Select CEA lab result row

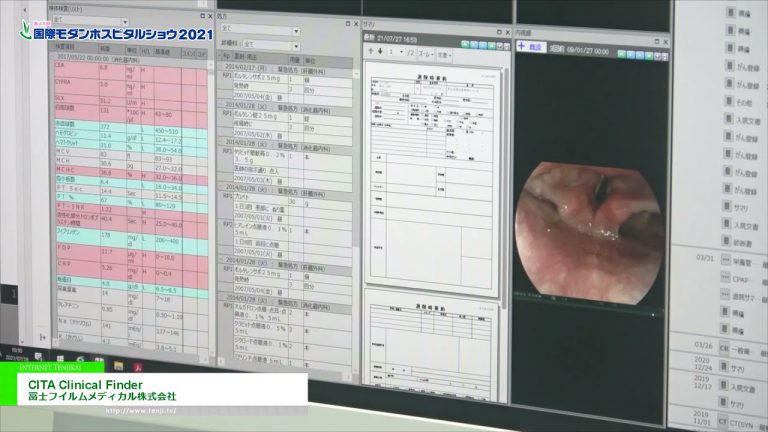130,71
